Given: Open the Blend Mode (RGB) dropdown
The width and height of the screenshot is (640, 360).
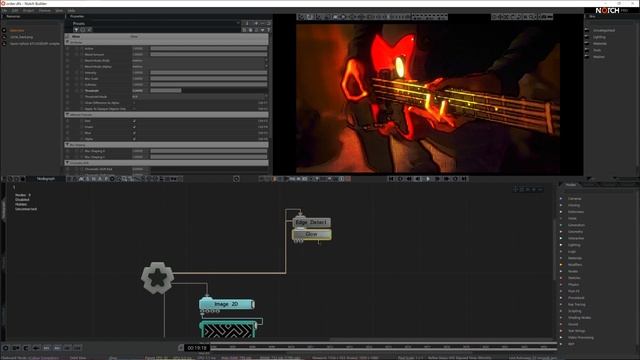Looking at the screenshot, I should pos(200,60).
